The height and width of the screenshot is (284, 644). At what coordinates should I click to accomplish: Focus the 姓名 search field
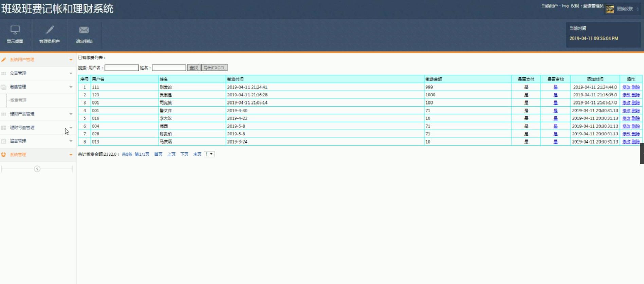coord(169,68)
